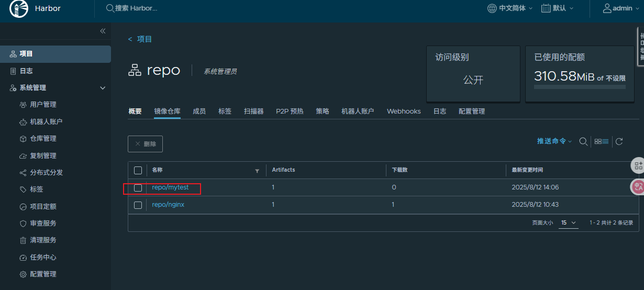Viewport: 644px width, 290px height.
Task: Click the Artifacts column header
Action: click(x=283, y=170)
